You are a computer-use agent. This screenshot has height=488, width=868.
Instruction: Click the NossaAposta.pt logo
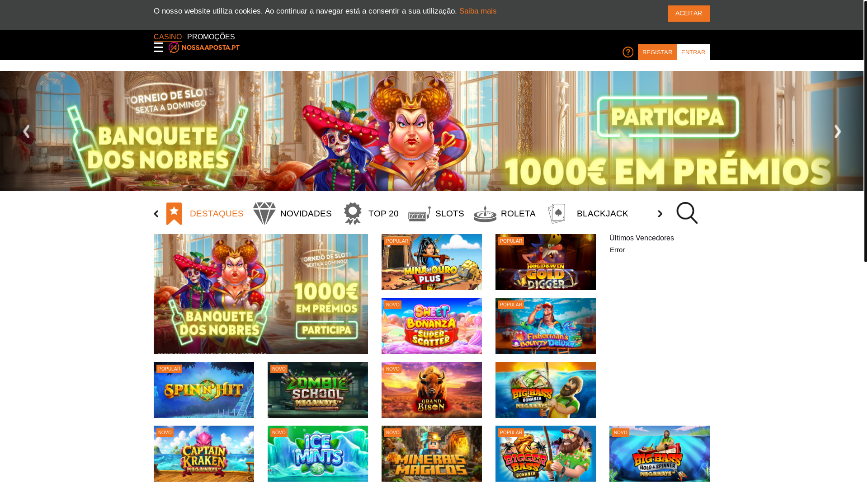point(204,47)
